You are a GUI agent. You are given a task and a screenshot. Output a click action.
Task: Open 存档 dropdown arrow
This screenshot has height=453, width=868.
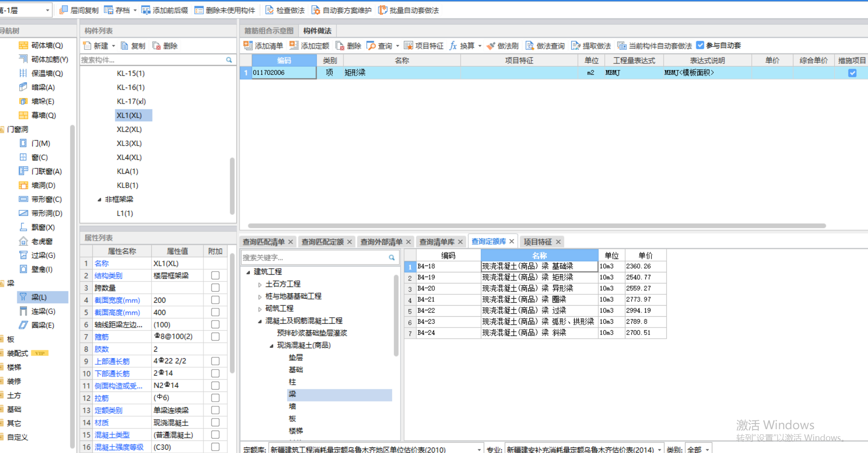pos(135,10)
